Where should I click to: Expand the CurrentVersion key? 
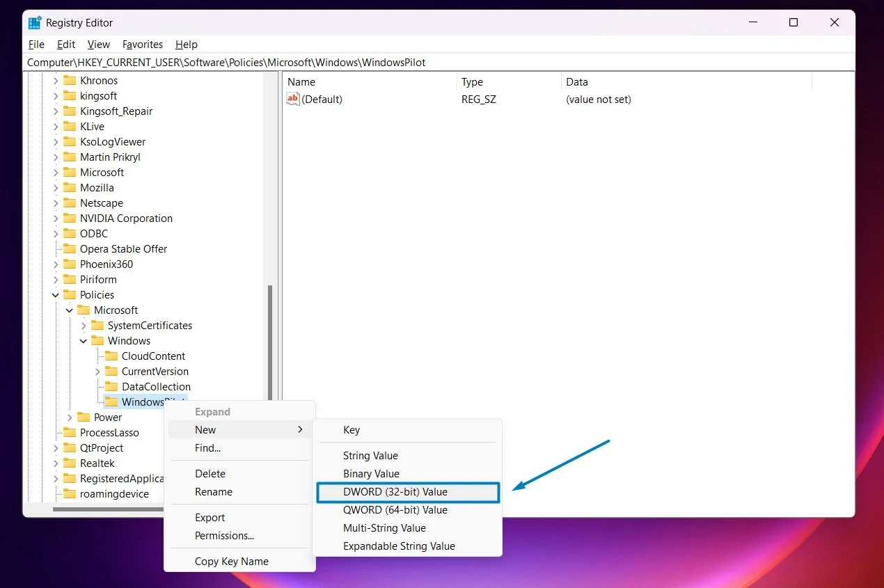(97, 371)
